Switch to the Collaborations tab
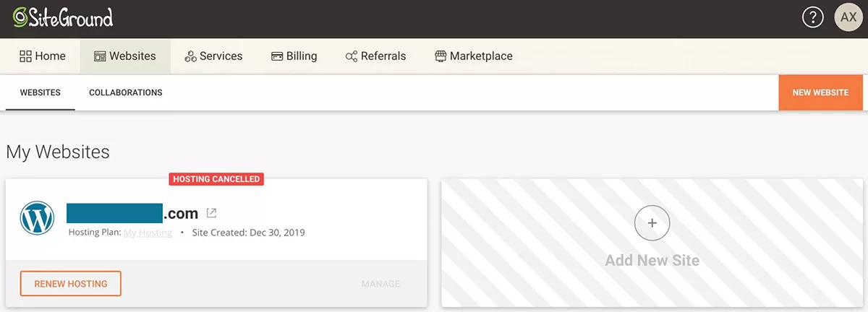Image resolution: width=868 pixels, height=312 pixels. click(125, 92)
